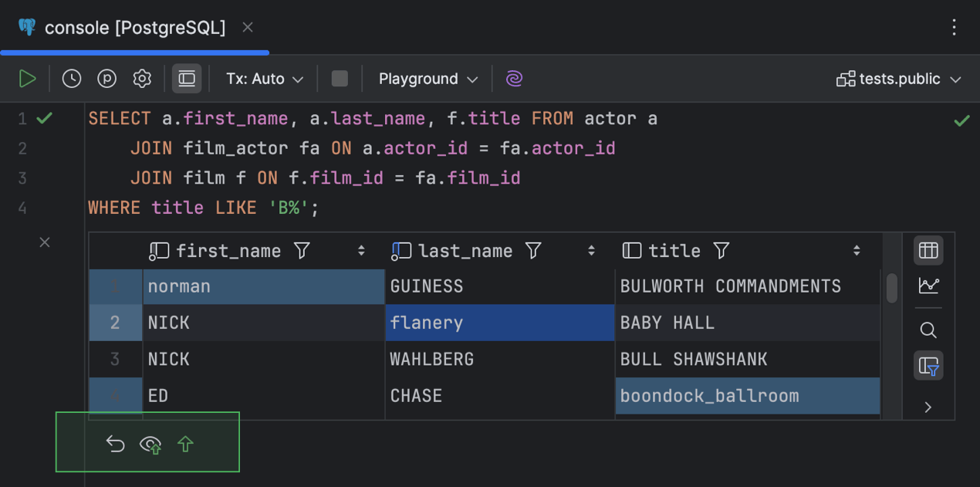Submit changes with the green up arrow

click(x=185, y=444)
